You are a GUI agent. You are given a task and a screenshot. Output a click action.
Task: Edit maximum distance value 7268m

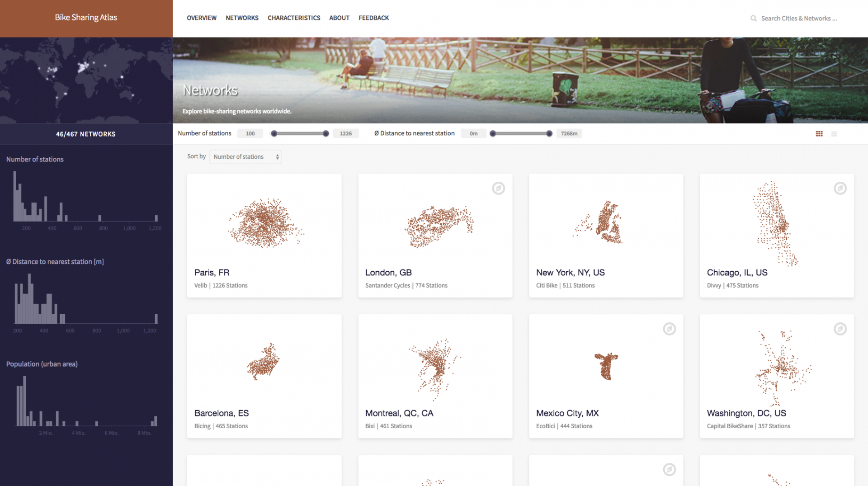[x=569, y=133]
